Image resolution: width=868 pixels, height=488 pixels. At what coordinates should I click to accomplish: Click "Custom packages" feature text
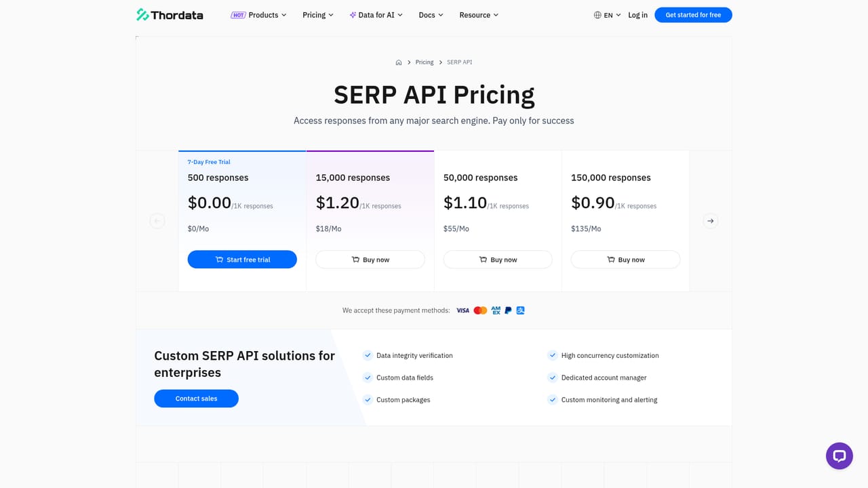point(403,400)
